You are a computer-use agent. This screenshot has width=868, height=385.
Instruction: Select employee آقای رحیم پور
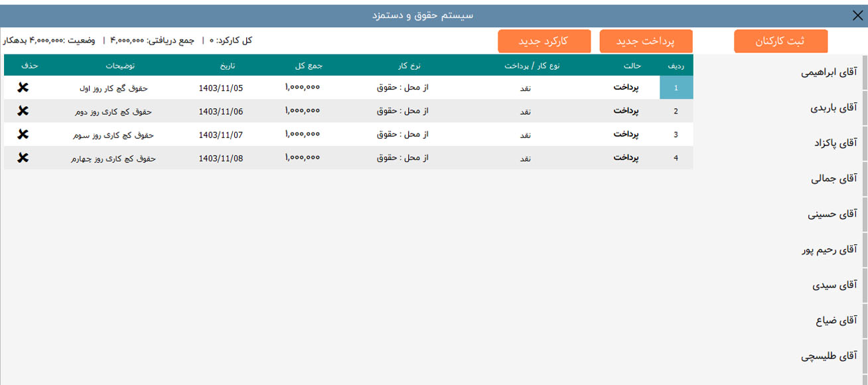click(x=830, y=250)
